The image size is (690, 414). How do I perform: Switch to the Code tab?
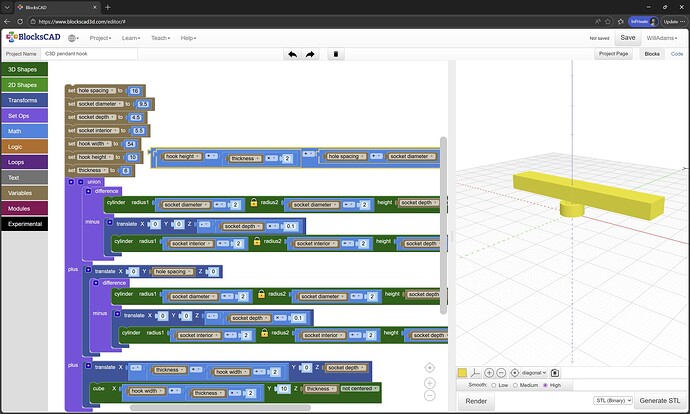click(677, 54)
